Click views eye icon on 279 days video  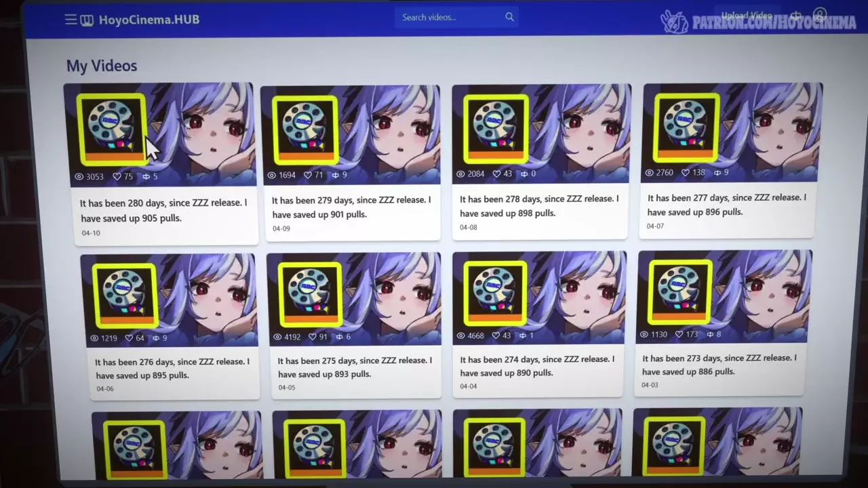point(272,175)
